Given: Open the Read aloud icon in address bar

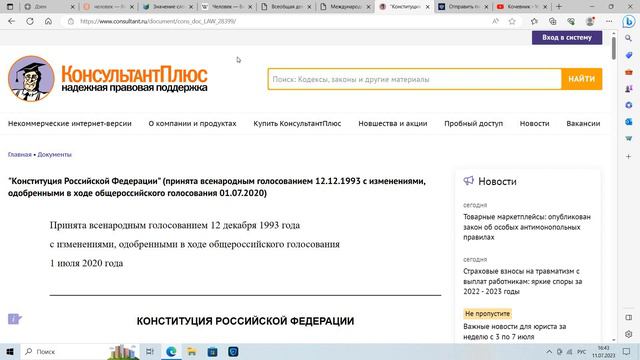Looking at the screenshot, I should [495, 21].
